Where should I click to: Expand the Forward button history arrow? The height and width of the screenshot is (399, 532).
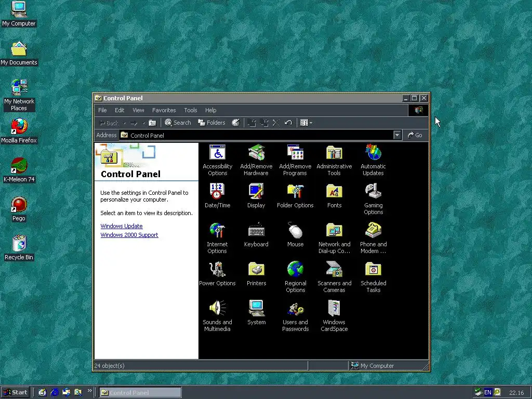(143, 123)
